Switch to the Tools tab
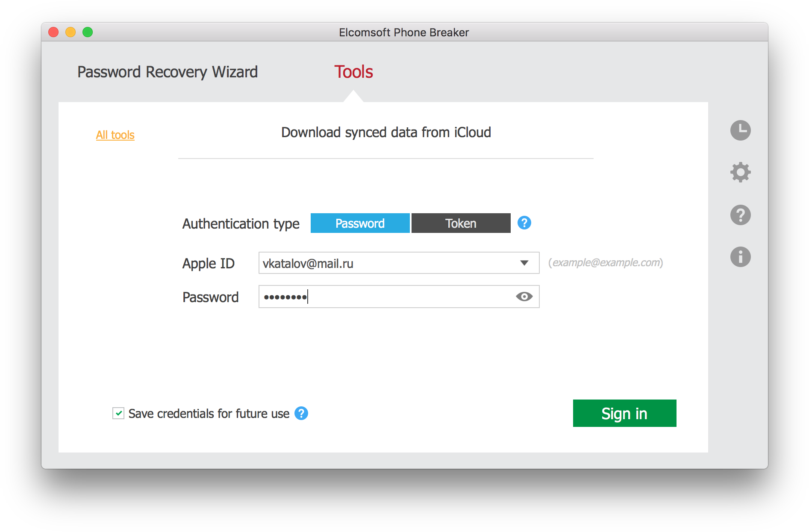This screenshot has width=809, height=532. pos(353,72)
